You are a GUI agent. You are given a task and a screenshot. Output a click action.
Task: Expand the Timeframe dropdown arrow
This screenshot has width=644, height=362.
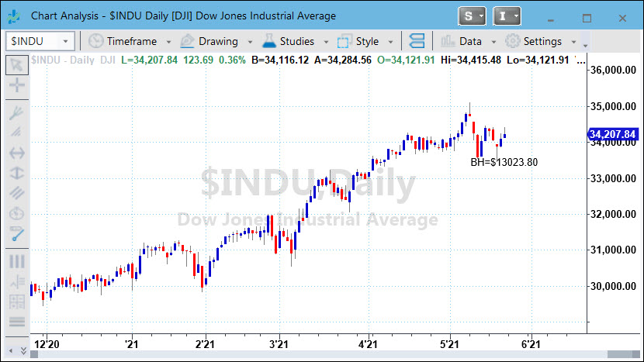tap(168, 42)
